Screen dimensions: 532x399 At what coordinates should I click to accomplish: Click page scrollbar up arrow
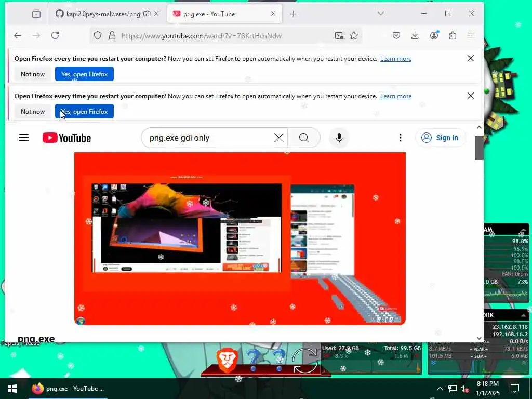pyautogui.click(x=479, y=128)
